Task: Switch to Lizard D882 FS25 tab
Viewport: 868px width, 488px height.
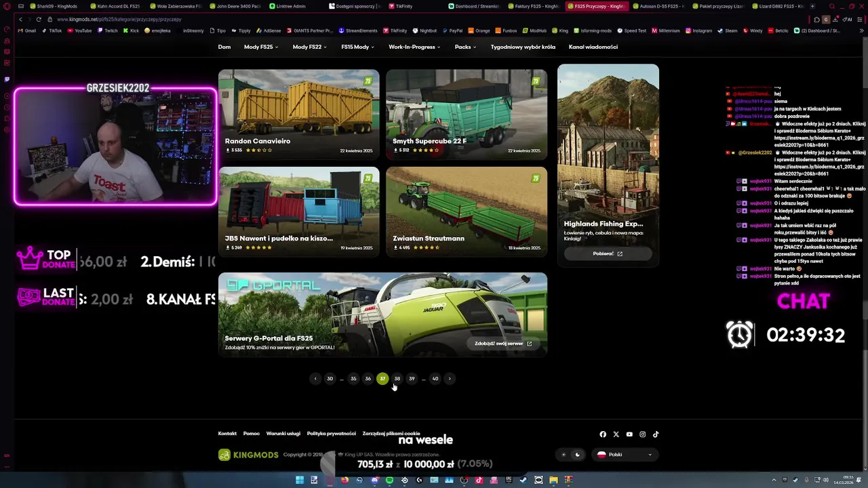Action: point(778,6)
